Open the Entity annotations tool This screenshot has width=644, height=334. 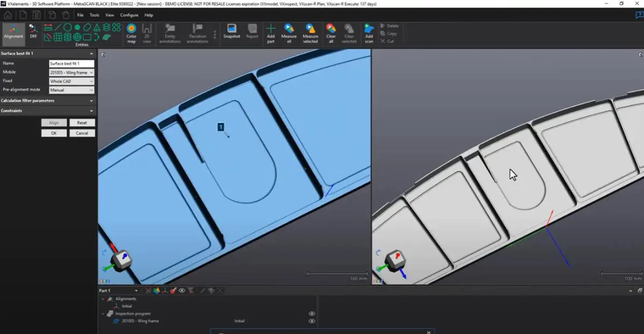coord(170,32)
